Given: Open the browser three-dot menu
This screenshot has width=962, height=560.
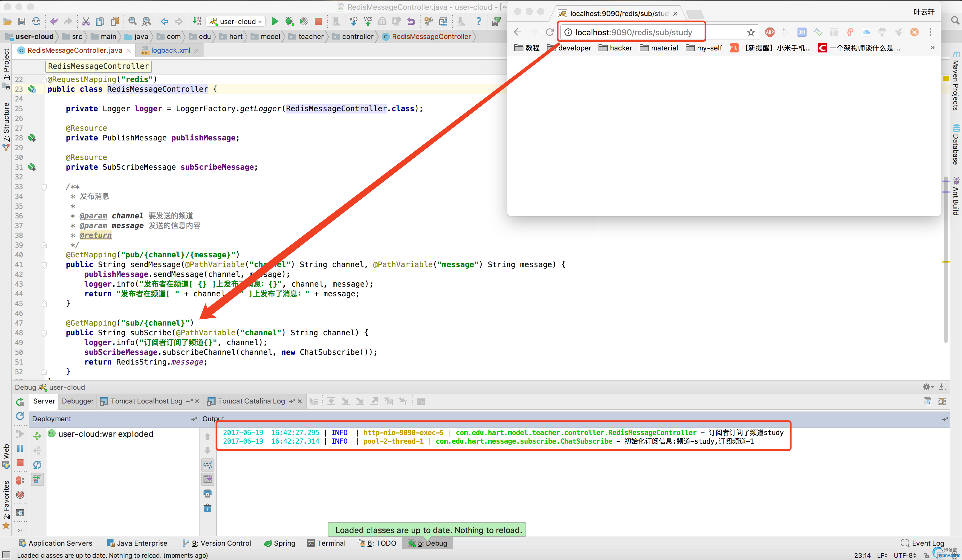Looking at the screenshot, I should 930,32.
